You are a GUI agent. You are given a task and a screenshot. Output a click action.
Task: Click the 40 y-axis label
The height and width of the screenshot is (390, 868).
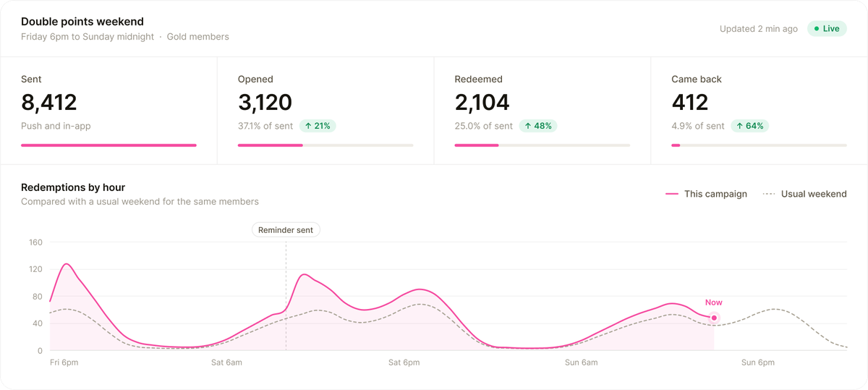(x=37, y=323)
